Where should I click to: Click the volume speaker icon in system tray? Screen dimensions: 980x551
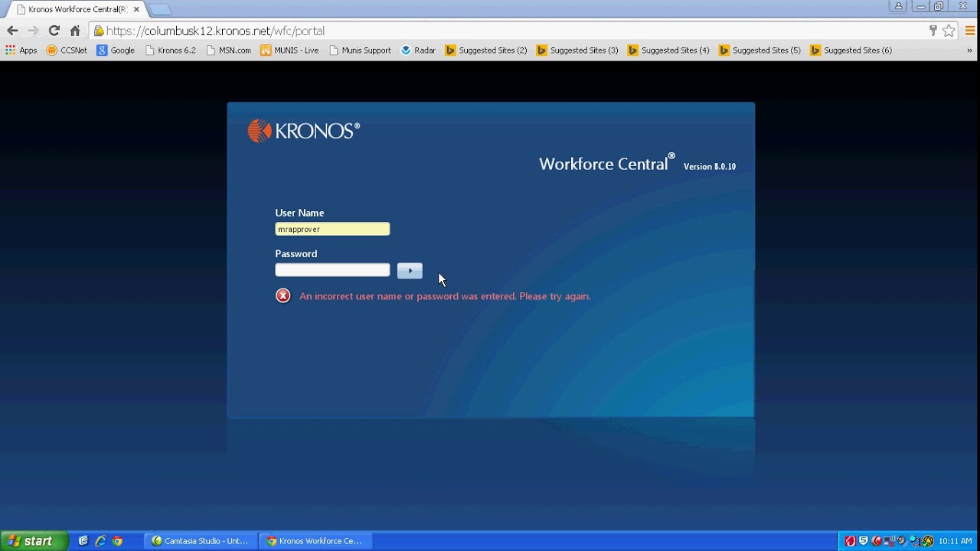coord(900,540)
